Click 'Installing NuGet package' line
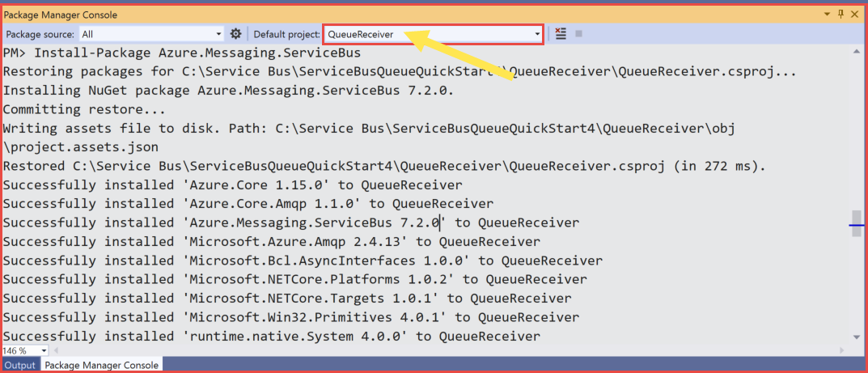 [228, 91]
